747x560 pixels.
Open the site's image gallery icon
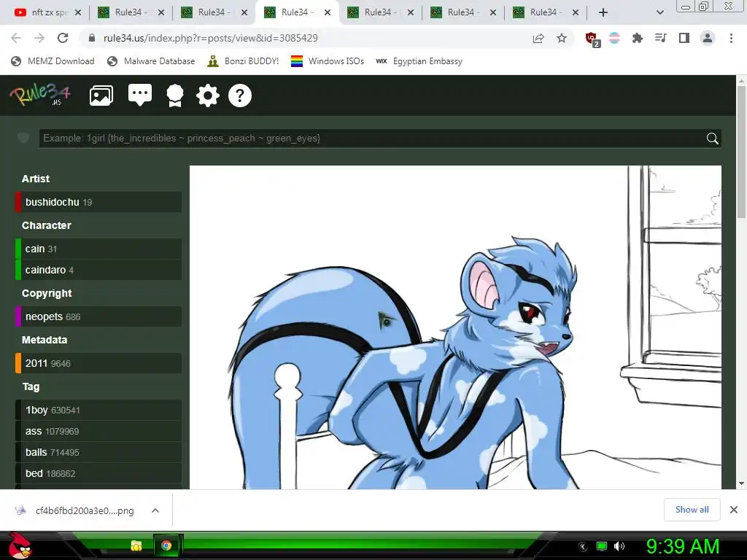point(101,96)
